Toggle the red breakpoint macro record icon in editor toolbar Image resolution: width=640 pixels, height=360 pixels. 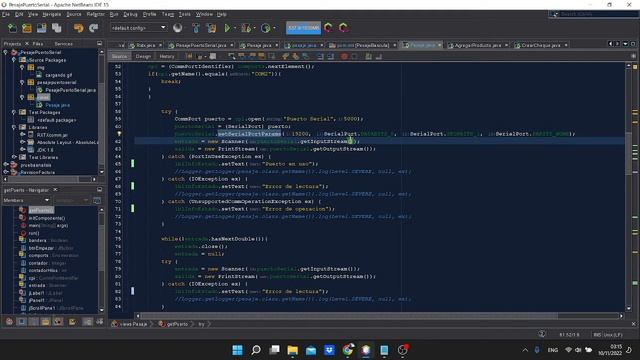coord(344,56)
